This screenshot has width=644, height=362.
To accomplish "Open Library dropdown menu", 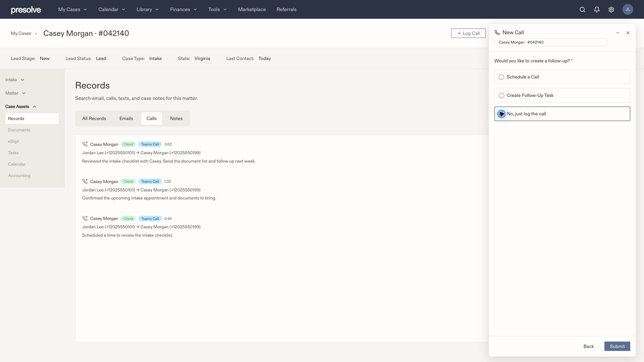I will click(148, 9).
